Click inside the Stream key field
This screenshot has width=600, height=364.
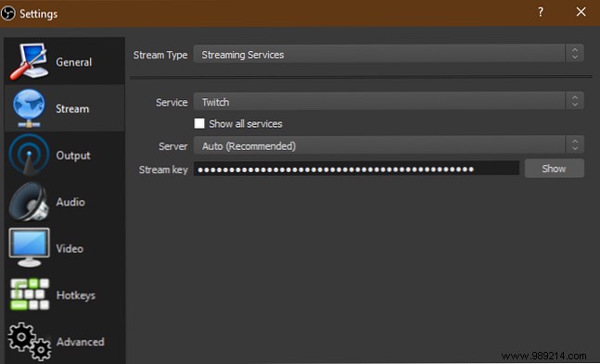point(356,169)
